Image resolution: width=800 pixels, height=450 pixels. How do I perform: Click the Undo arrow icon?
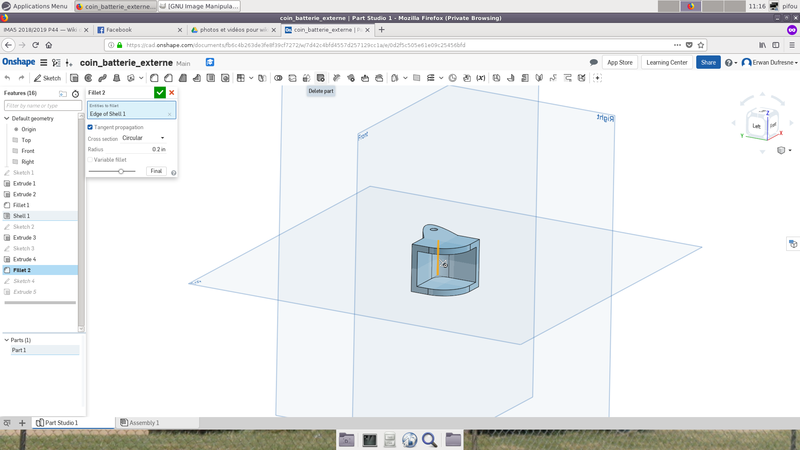coord(8,78)
